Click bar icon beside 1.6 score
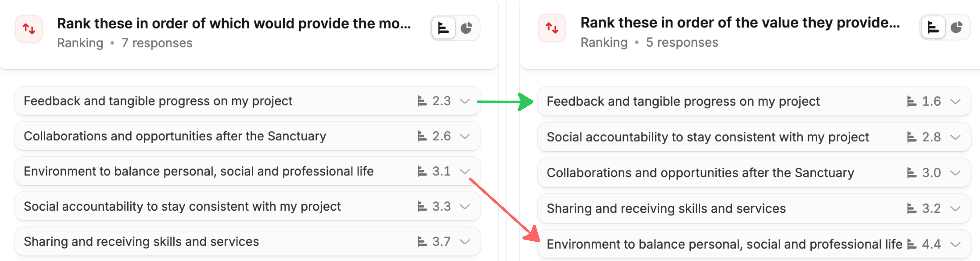The width and height of the screenshot is (980, 261). [x=911, y=101]
